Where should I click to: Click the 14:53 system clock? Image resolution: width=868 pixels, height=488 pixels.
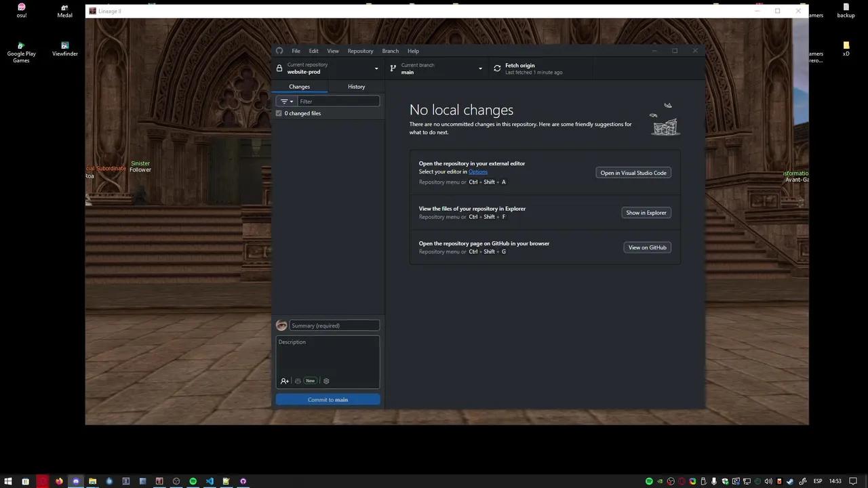click(x=835, y=481)
